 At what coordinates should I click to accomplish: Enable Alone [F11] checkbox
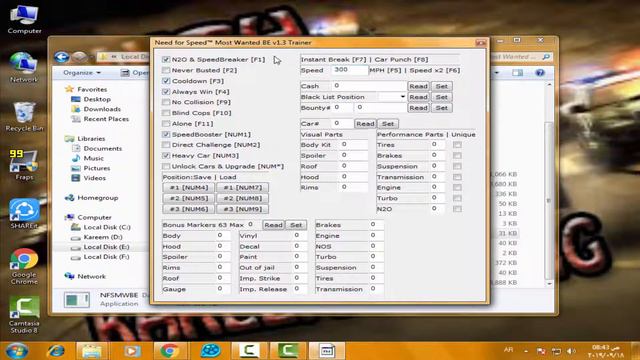pos(166,123)
